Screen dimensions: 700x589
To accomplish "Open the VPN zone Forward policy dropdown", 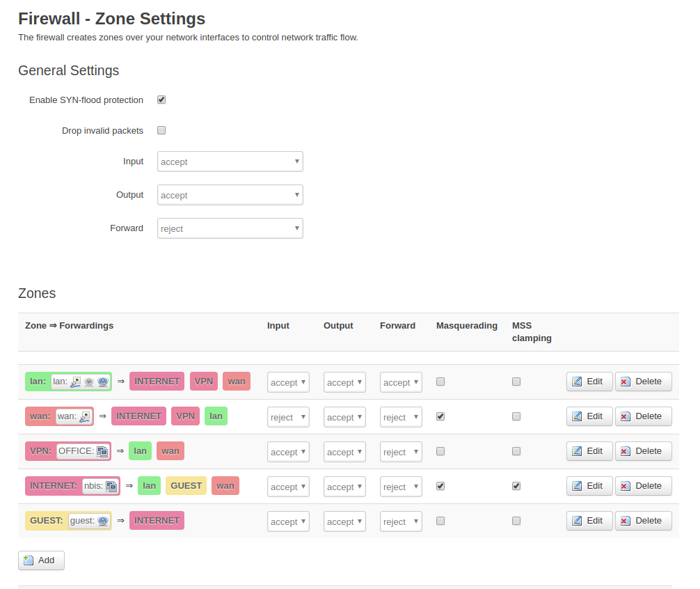I will point(401,452).
